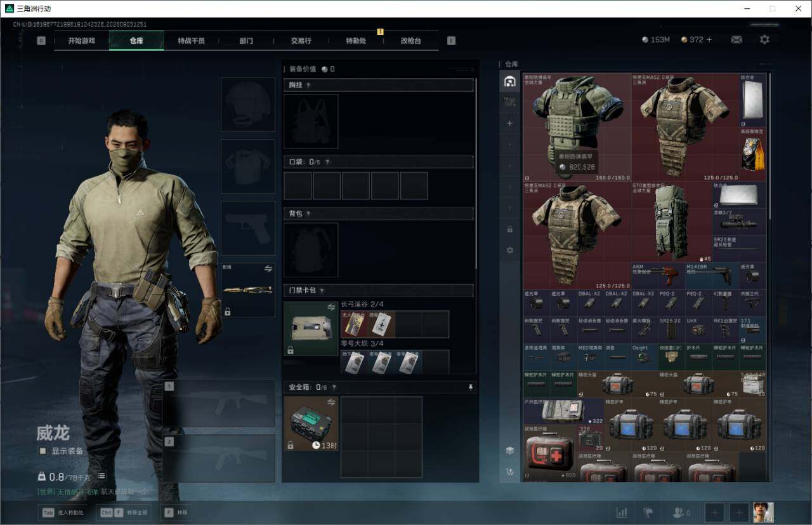Select primary weapon slot 2
Screen dimensions: 812x525
point(219,458)
